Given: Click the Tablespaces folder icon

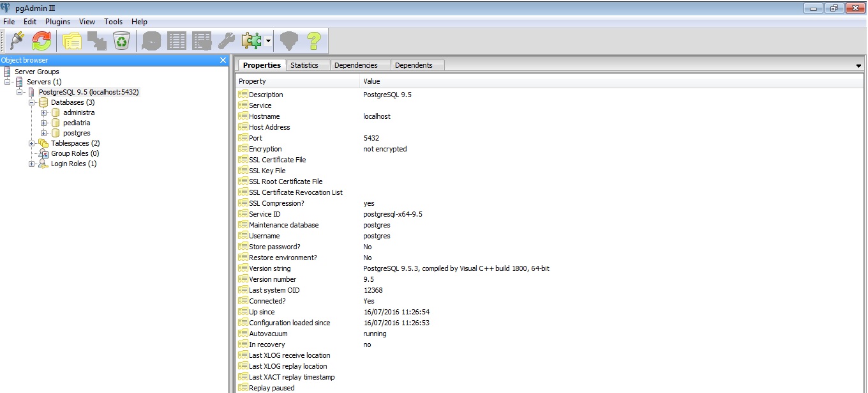Looking at the screenshot, I should [x=43, y=143].
